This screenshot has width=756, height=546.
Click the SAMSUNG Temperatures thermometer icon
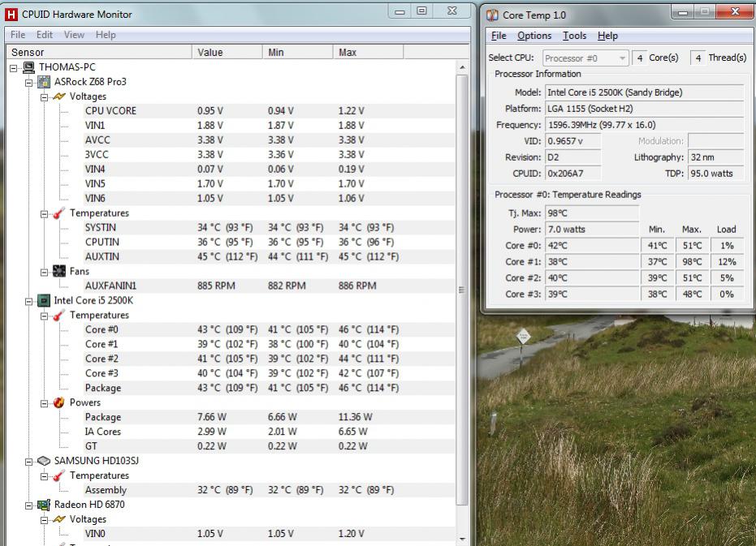(58, 475)
